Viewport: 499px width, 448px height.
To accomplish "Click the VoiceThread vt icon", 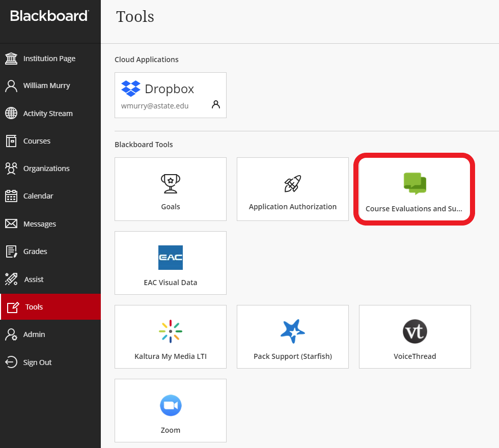I will click(x=415, y=331).
